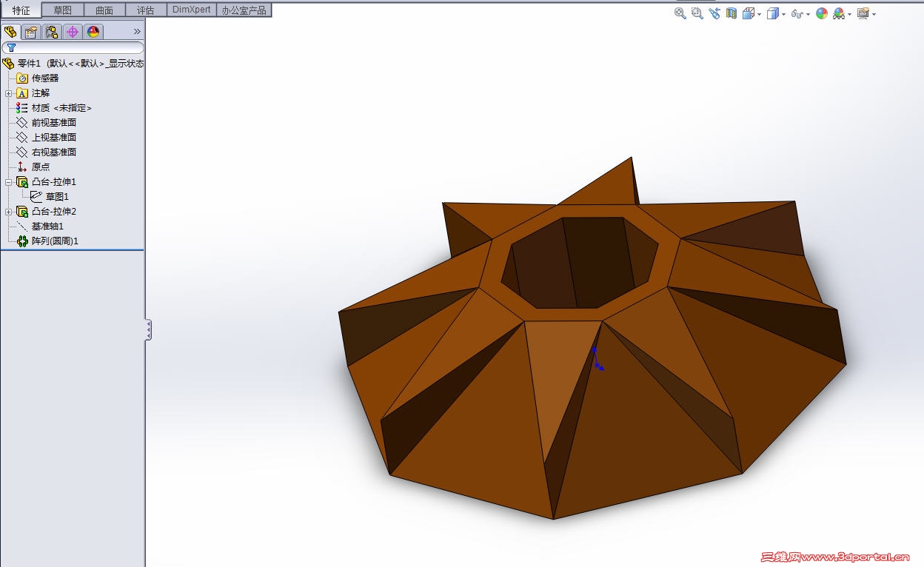Viewport: 924px width, 567px height.
Task: Select the 传感器 folder in tree
Action: click(x=44, y=78)
